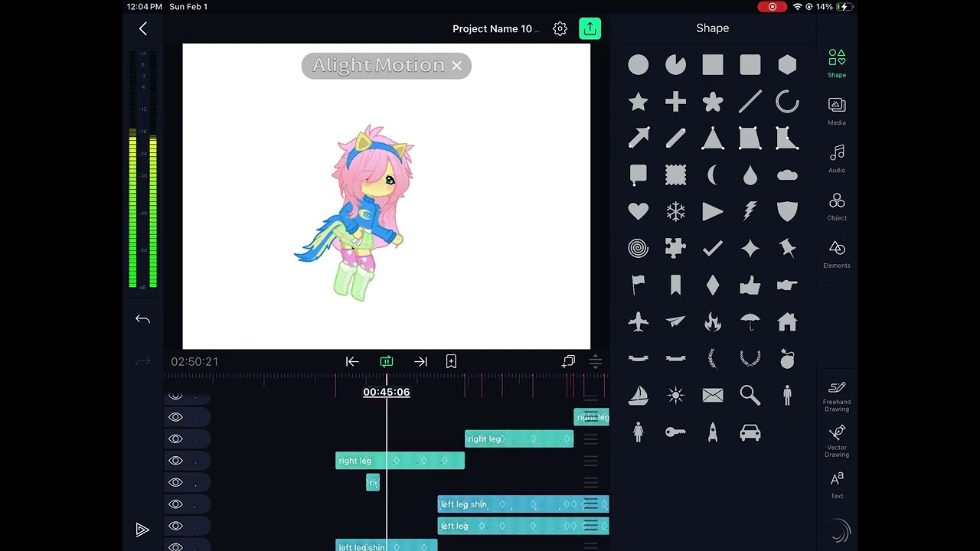980x551 pixels.
Task: Expand the timeline panel height handle
Action: click(595, 361)
